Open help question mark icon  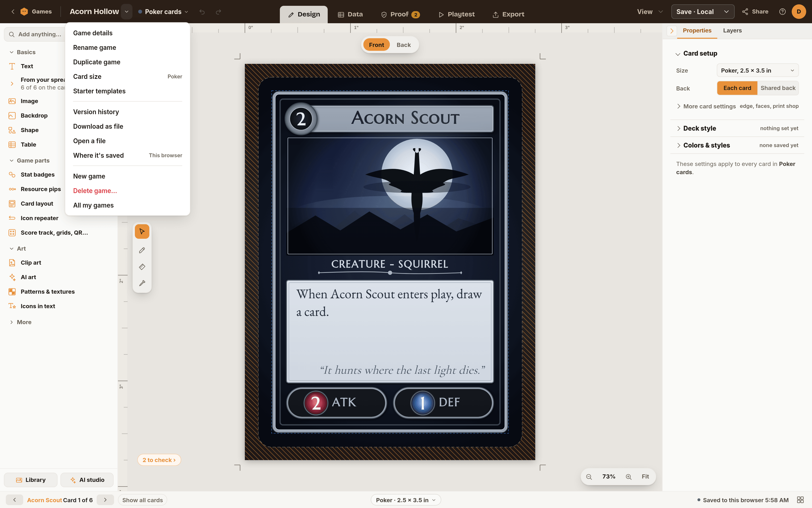[x=783, y=12]
